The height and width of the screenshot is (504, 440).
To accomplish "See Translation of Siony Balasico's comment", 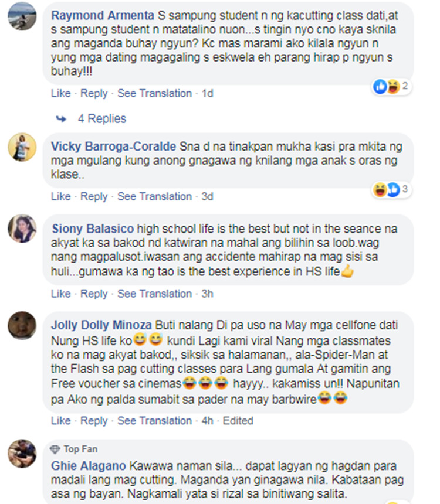I will [154, 294].
